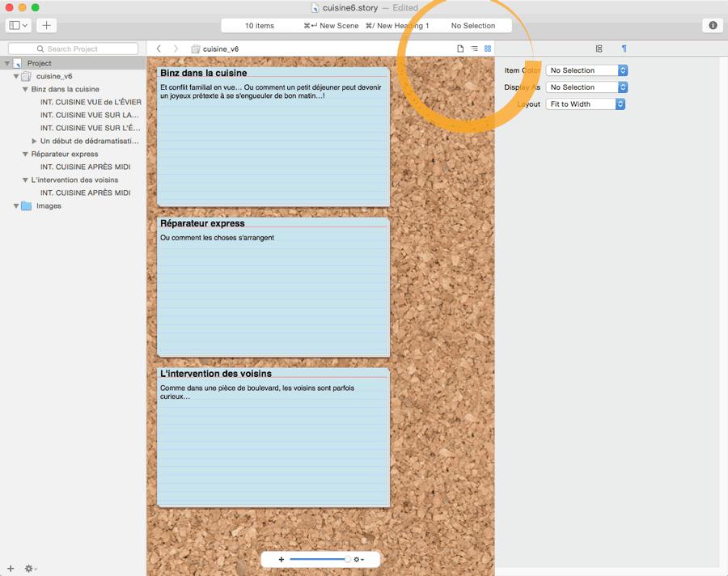This screenshot has height=576, width=728.
Task: Select INT. CUISINE VUE SUR LA… scene
Action: click(90, 115)
